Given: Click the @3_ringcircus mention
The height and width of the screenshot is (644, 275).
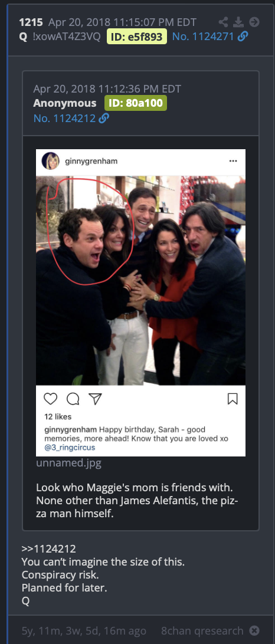Looking at the screenshot, I should point(70,448).
